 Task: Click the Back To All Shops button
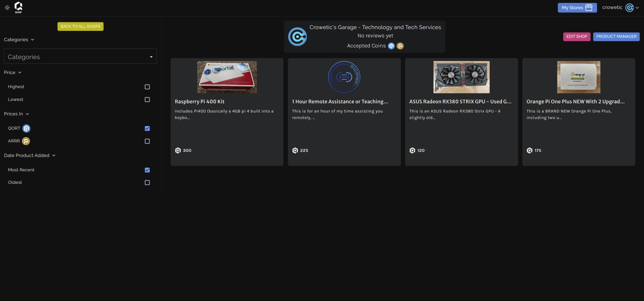pos(80,26)
